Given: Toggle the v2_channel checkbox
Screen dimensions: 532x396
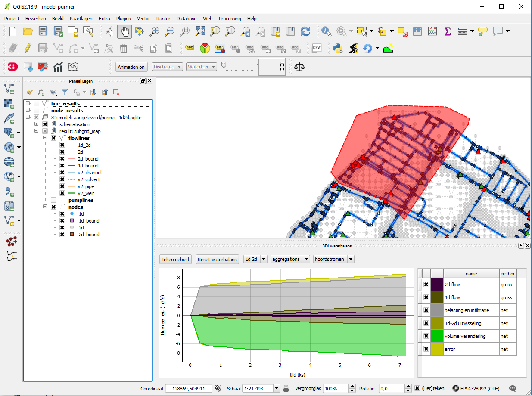Looking at the screenshot, I should (x=62, y=173).
